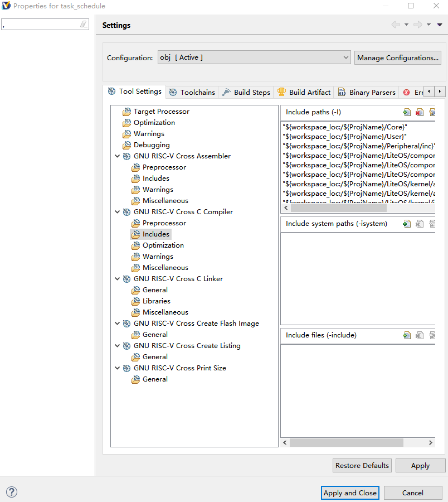Collapse GNU RISC-V Cross Create Flash Image node
Screen dimensions: 448x502
118,324
